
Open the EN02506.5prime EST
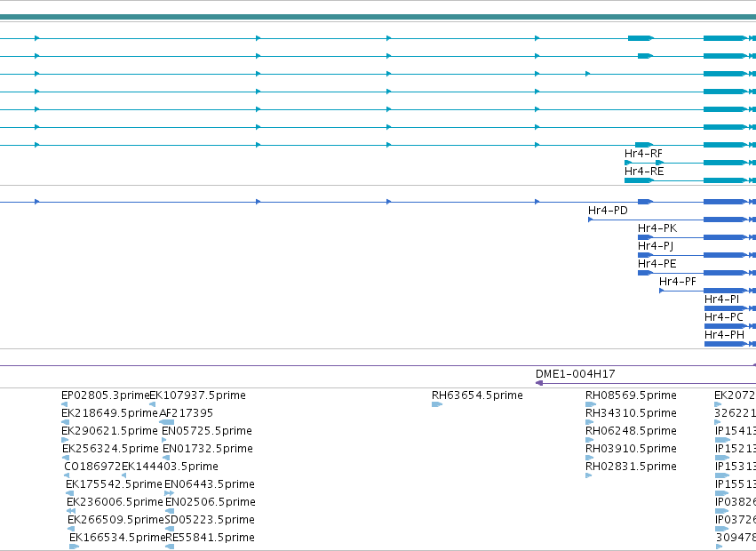coord(211,502)
